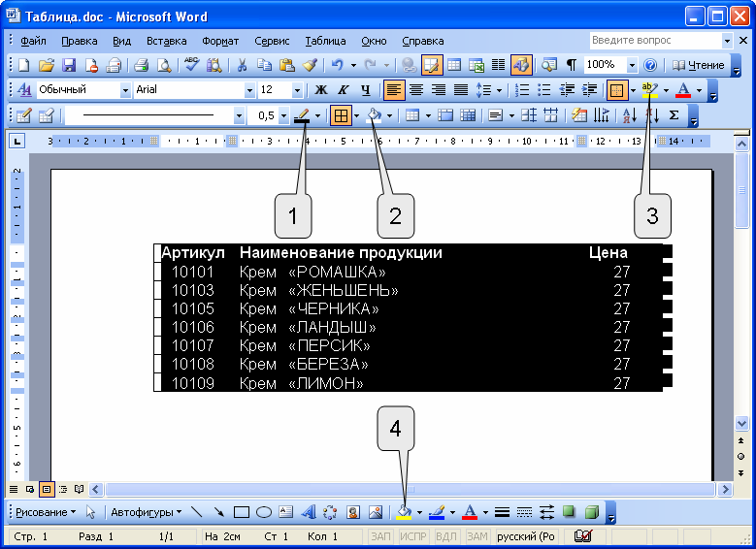The height and width of the screenshot is (549, 756).
Task: Click the Draw Table pencil icon
Action: tap(22, 115)
